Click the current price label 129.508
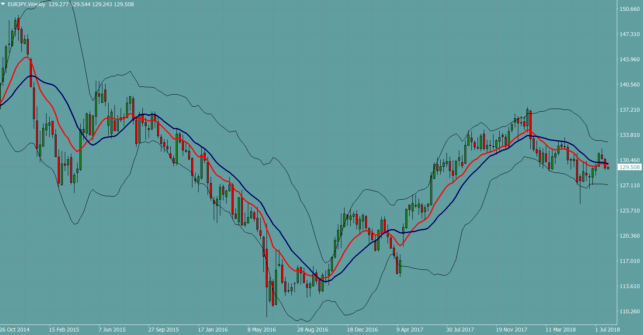Image resolution: width=644 pixels, height=335 pixels. 629,167
